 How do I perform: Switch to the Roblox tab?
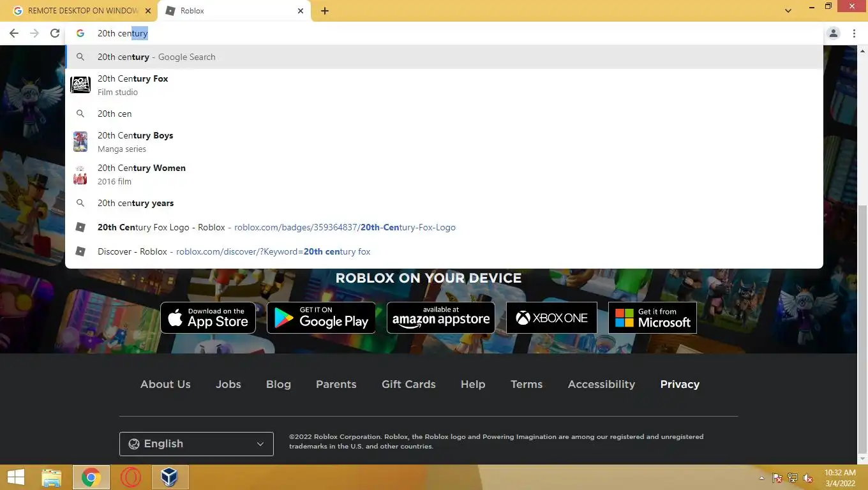(x=234, y=11)
